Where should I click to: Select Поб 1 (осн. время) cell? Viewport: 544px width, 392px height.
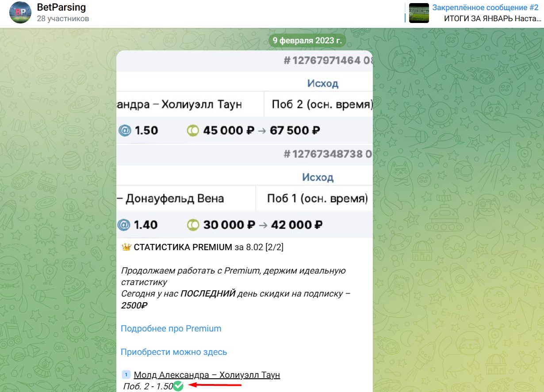click(314, 198)
